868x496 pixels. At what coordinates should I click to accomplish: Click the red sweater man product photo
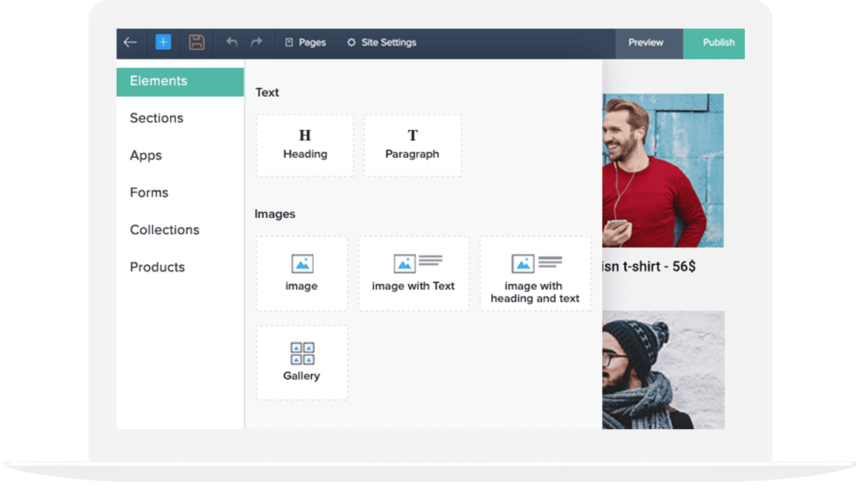tap(663, 171)
